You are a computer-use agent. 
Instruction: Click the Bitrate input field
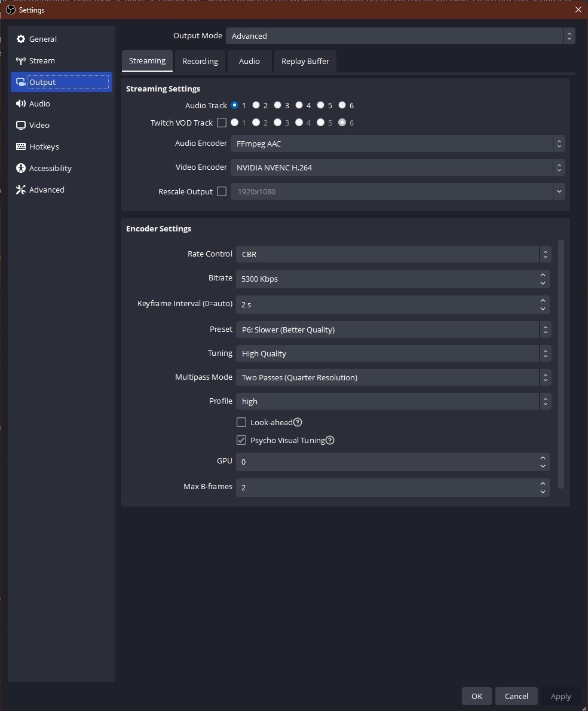pos(387,279)
